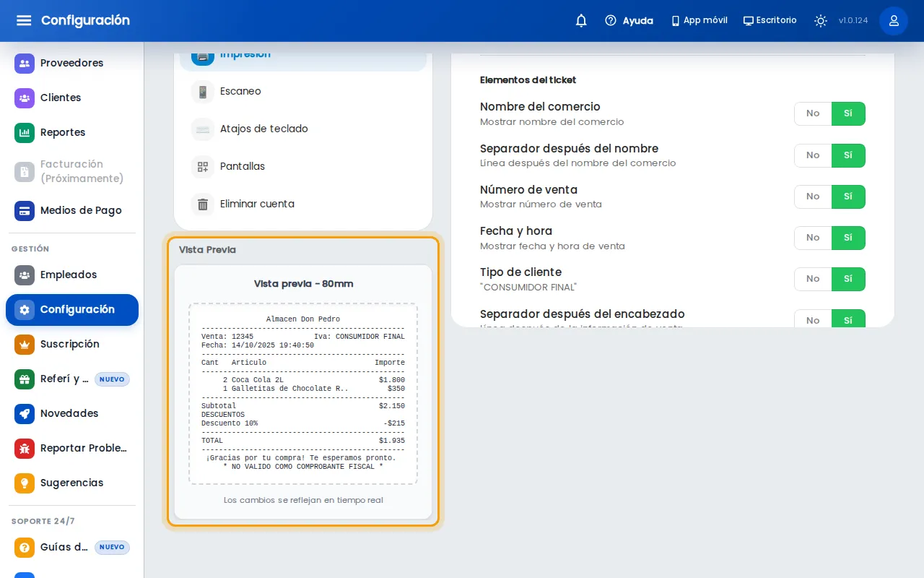Open App móvil link

click(x=699, y=21)
